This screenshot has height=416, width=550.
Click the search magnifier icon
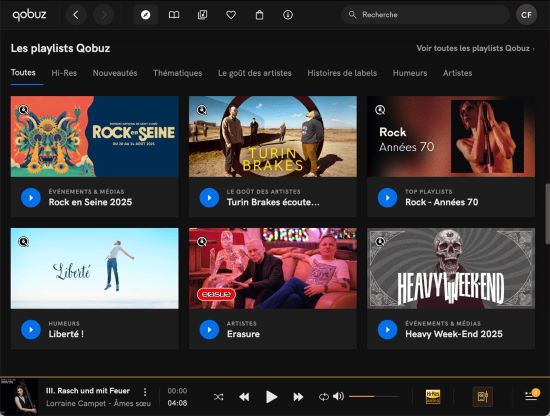coord(352,14)
